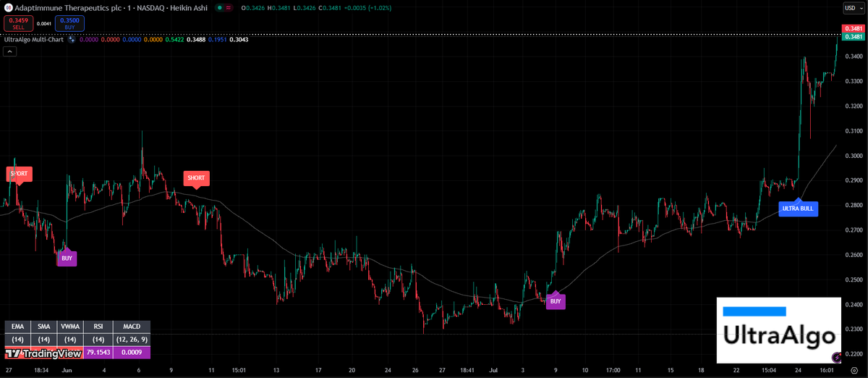Open chart settings gear icon bottom-right
868x378 pixels.
(x=854, y=371)
